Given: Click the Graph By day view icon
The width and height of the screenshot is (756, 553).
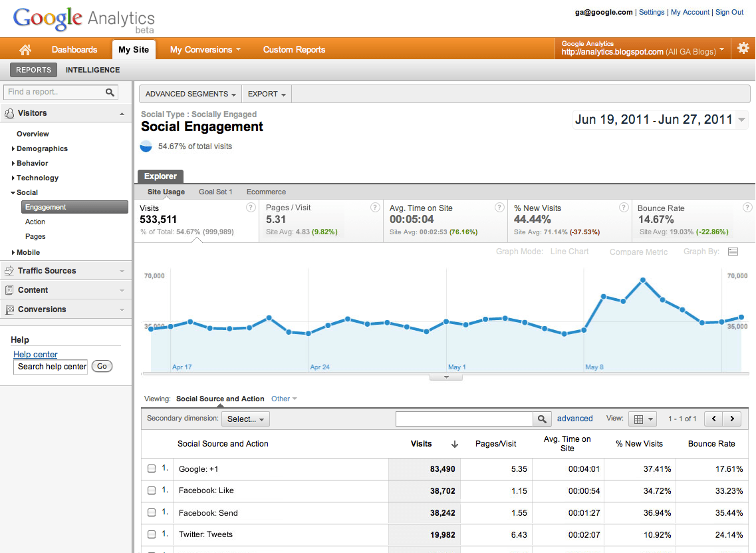Looking at the screenshot, I should 733,252.
